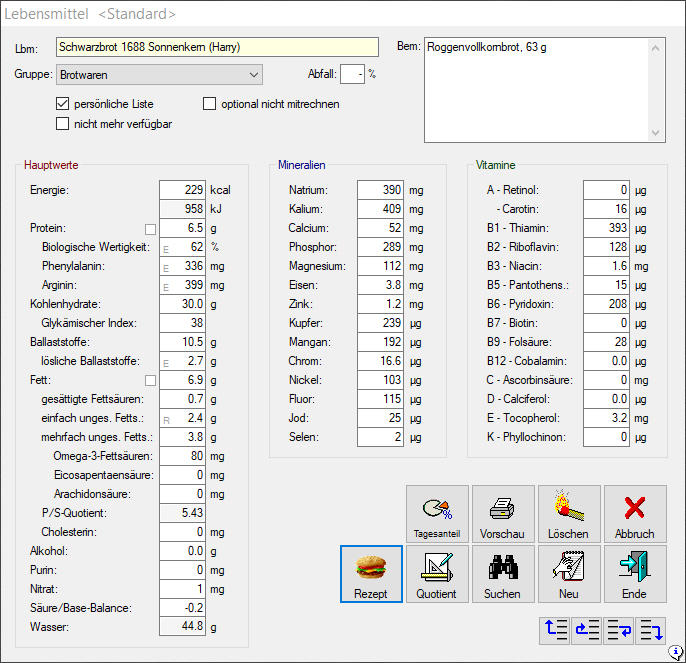
Task: Click the Suchen binoculars button
Action: point(502,574)
